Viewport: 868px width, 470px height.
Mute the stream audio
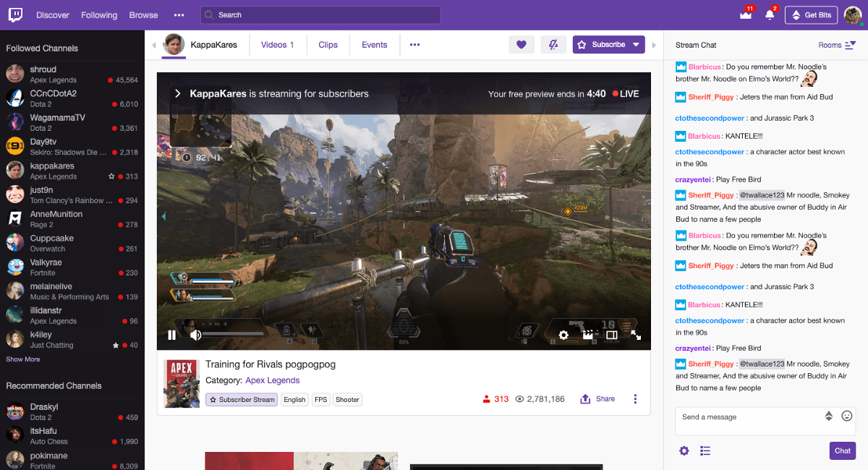pyautogui.click(x=195, y=335)
